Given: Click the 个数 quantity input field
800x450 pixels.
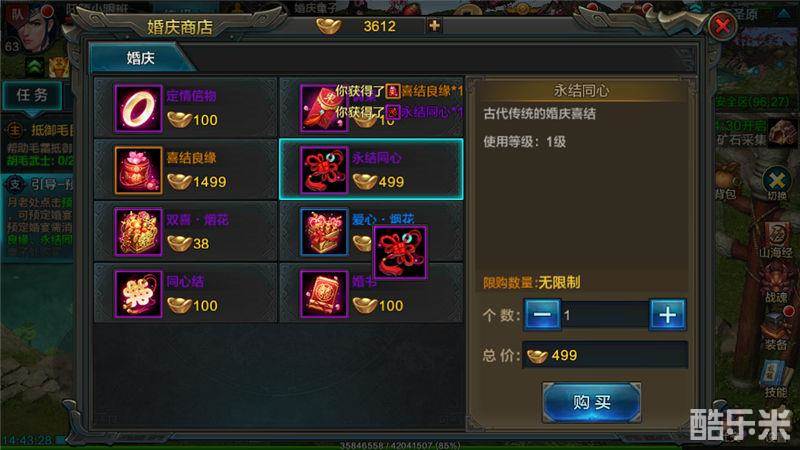Looking at the screenshot, I should (605, 315).
